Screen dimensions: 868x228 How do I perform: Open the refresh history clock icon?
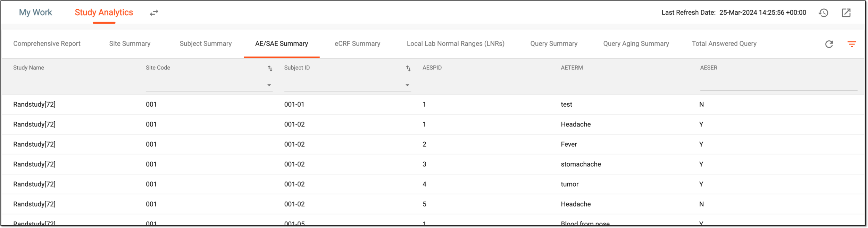(823, 13)
